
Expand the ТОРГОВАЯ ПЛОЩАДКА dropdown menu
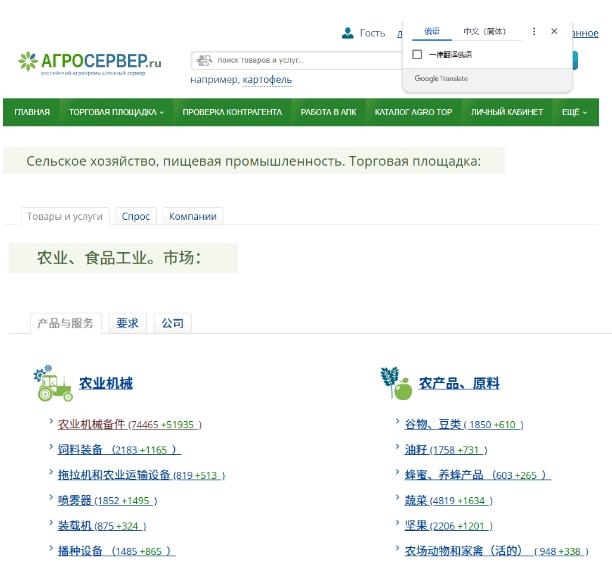click(116, 112)
